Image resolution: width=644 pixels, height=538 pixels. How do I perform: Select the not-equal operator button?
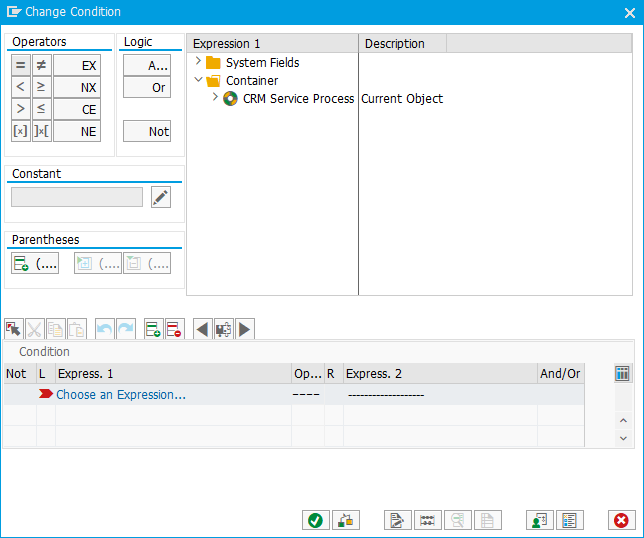(x=41, y=65)
